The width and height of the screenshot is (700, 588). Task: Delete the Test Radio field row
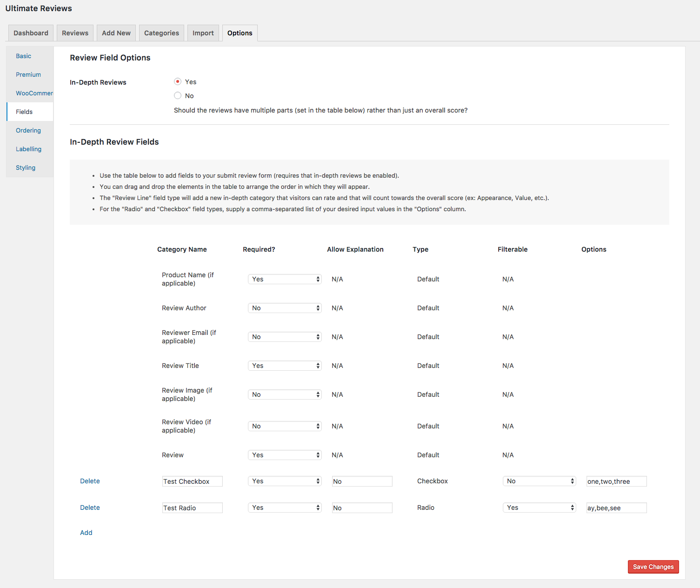tap(90, 508)
